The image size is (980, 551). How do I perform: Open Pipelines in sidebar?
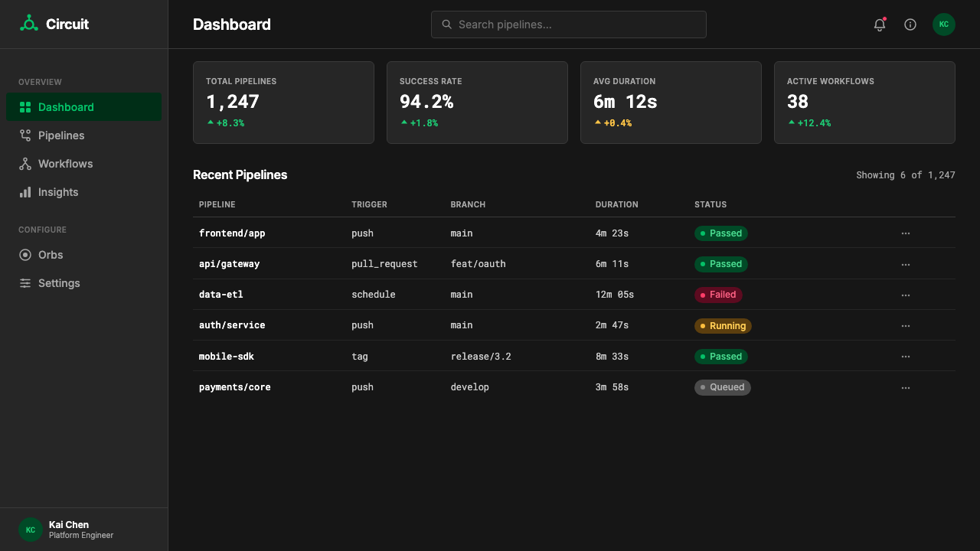(x=84, y=135)
